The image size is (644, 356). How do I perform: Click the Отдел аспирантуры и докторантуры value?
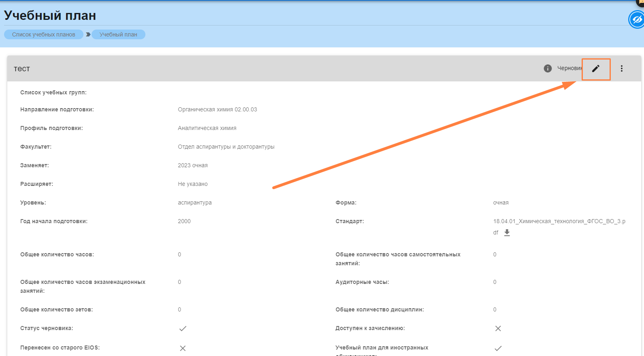[226, 147]
